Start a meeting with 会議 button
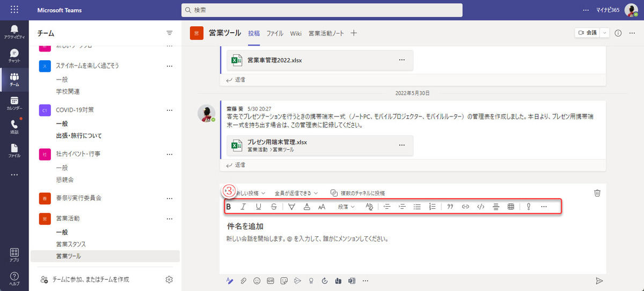 point(587,33)
